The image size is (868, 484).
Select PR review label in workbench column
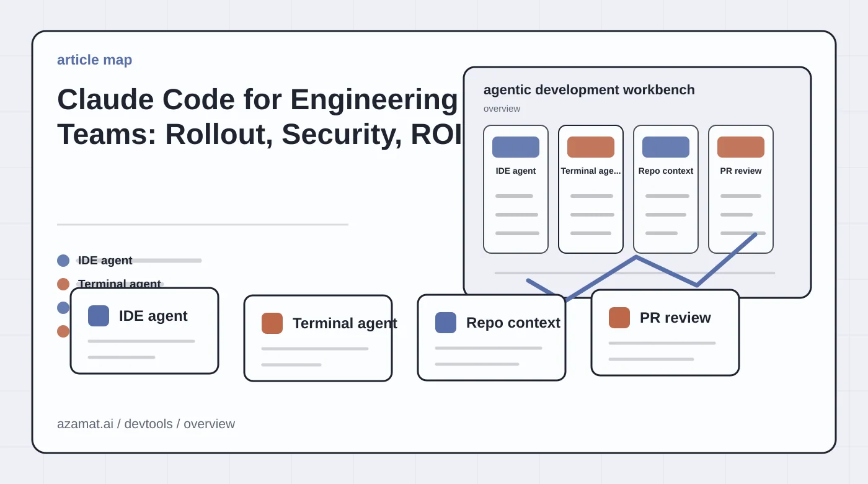click(x=741, y=171)
